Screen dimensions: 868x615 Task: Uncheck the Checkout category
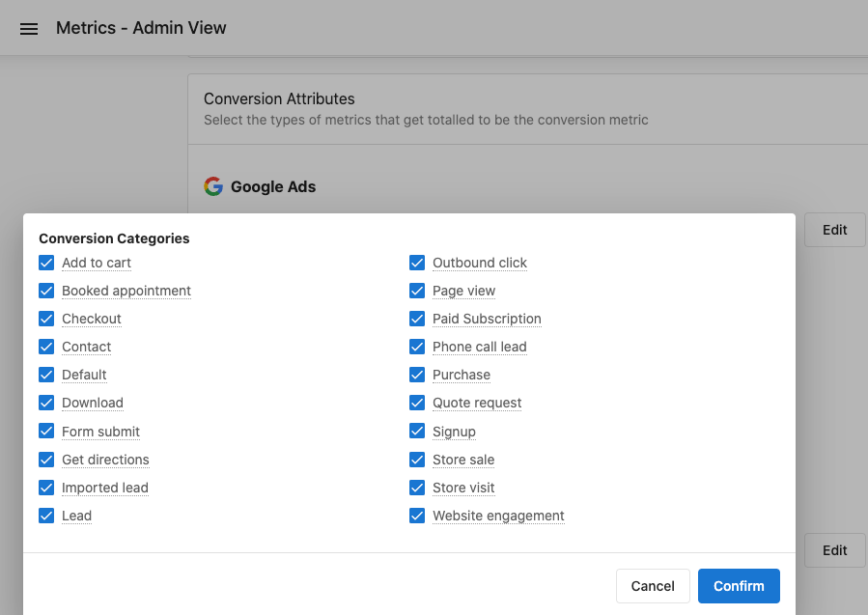point(46,319)
